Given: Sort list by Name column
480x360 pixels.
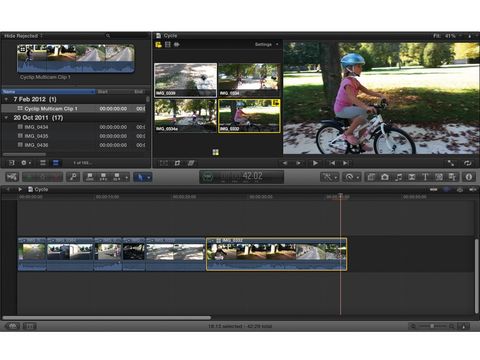Looking at the screenshot, I should pyautogui.click(x=49, y=91).
